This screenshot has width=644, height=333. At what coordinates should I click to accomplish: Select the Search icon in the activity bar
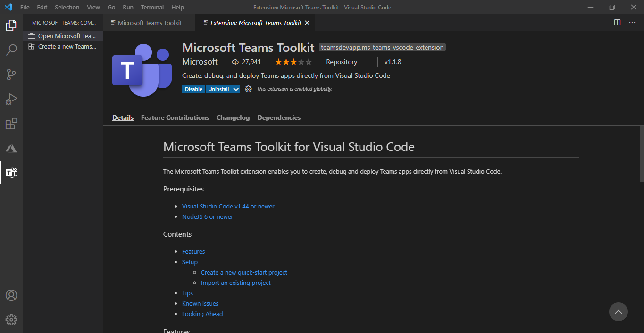pyautogui.click(x=11, y=50)
